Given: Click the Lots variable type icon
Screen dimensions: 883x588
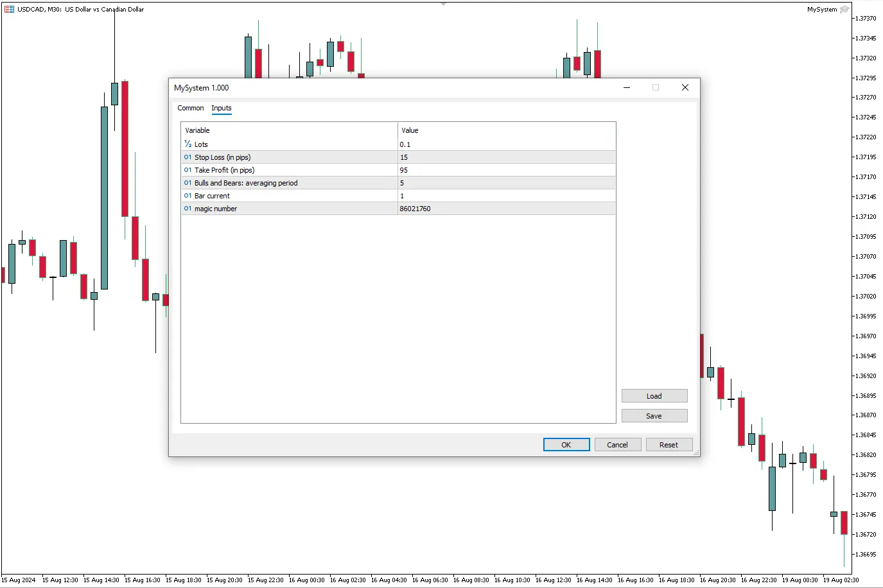Looking at the screenshot, I should [x=188, y=144].
